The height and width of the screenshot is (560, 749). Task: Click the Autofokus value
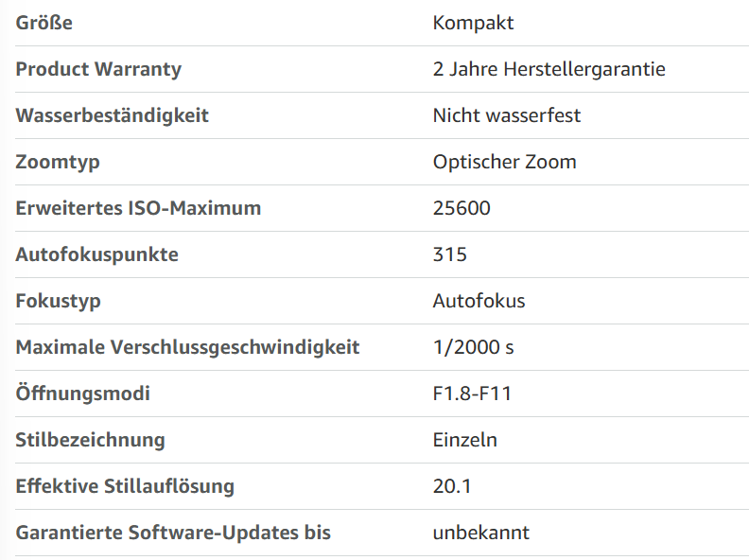pos(479,301)
